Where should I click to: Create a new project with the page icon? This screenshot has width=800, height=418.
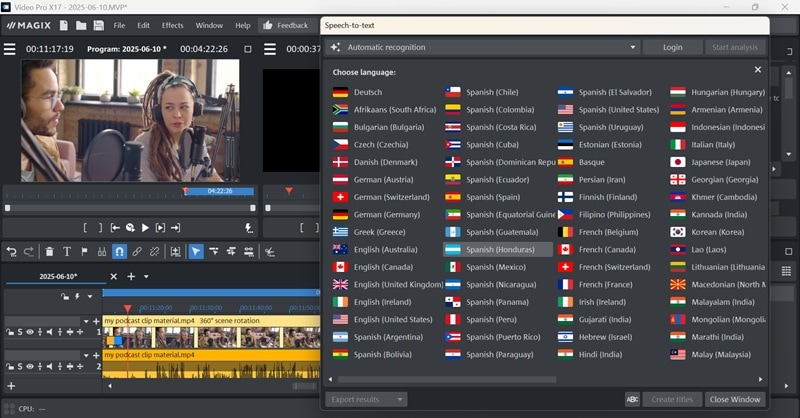64,26
